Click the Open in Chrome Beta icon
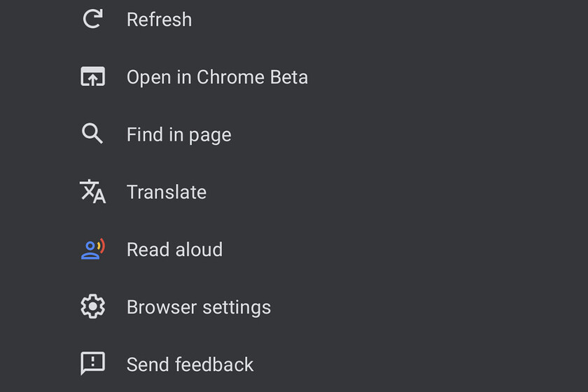 click(92, 76)
